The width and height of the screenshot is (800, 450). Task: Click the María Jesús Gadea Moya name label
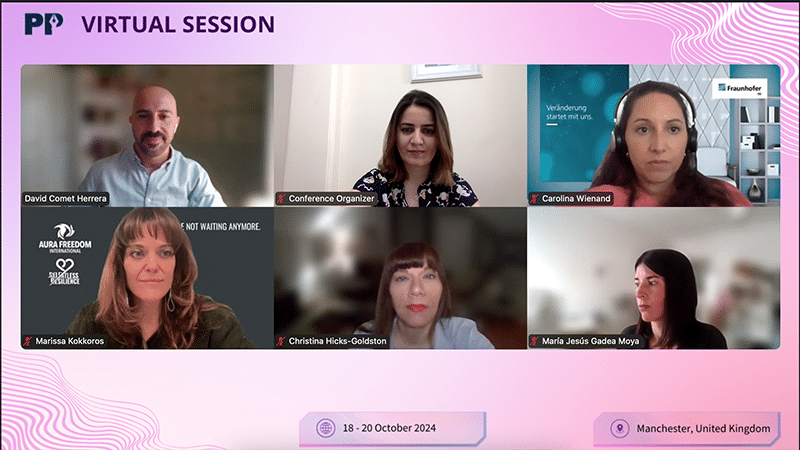click(x=590, y=341)
